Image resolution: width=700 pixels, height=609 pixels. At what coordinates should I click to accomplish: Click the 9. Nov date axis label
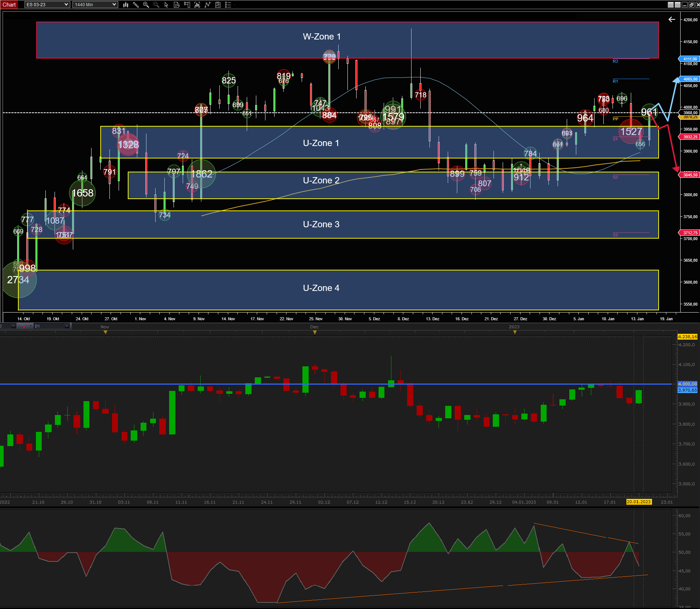tap(199, 319)
